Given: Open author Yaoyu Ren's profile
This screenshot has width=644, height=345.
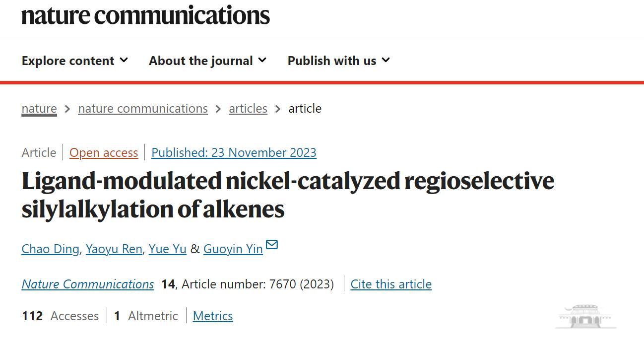Looking at the screenshot, I should point(114,249).
